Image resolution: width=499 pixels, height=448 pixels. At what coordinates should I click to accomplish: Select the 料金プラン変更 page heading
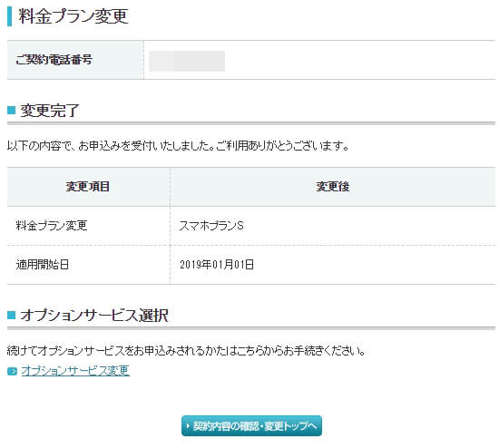(x=73, y=16)
